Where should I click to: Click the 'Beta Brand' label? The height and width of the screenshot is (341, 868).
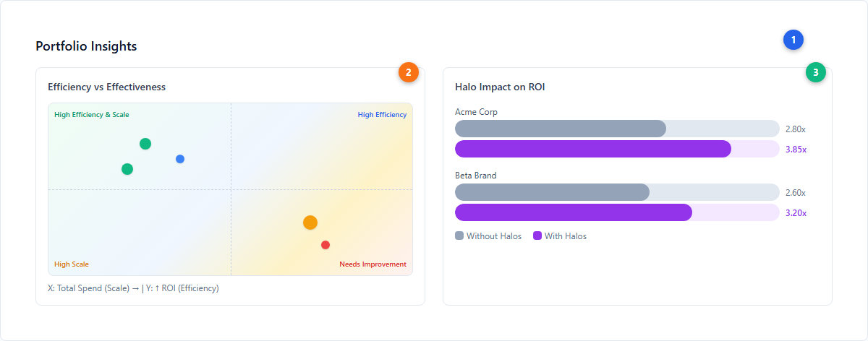(x=476, y=176)
